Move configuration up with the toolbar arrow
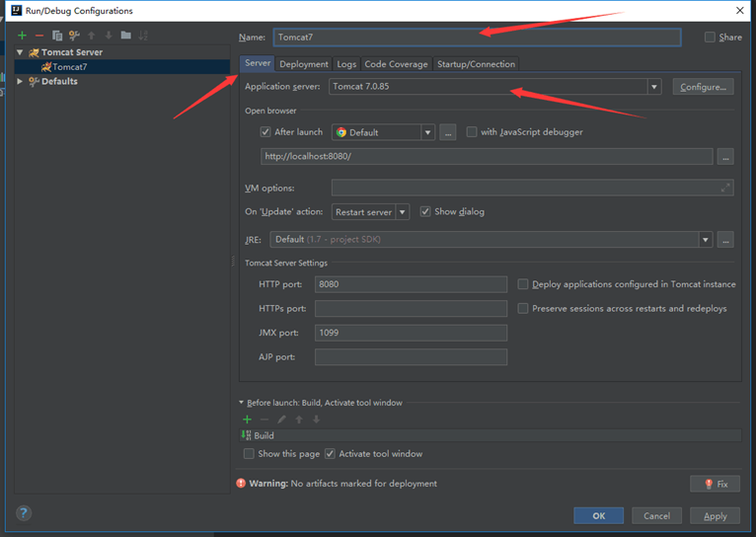 click(92, 36)
